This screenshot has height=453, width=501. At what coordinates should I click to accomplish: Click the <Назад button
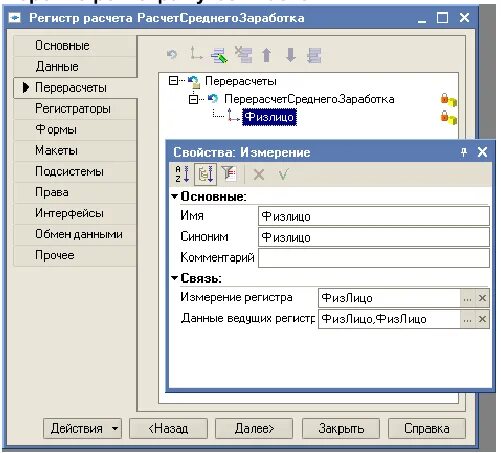[168, 428]
